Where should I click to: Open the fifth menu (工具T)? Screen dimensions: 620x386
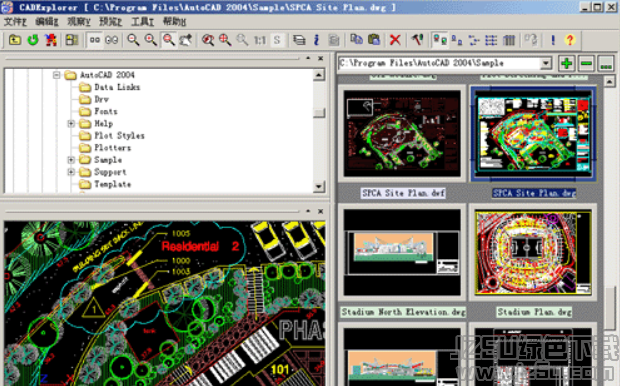coord(142,21)
